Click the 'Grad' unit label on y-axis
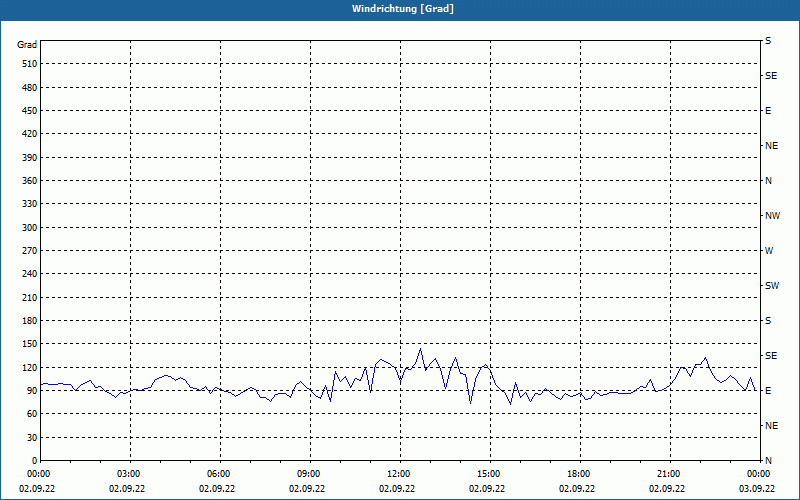The image size is (800, 500). coord(27,45)
